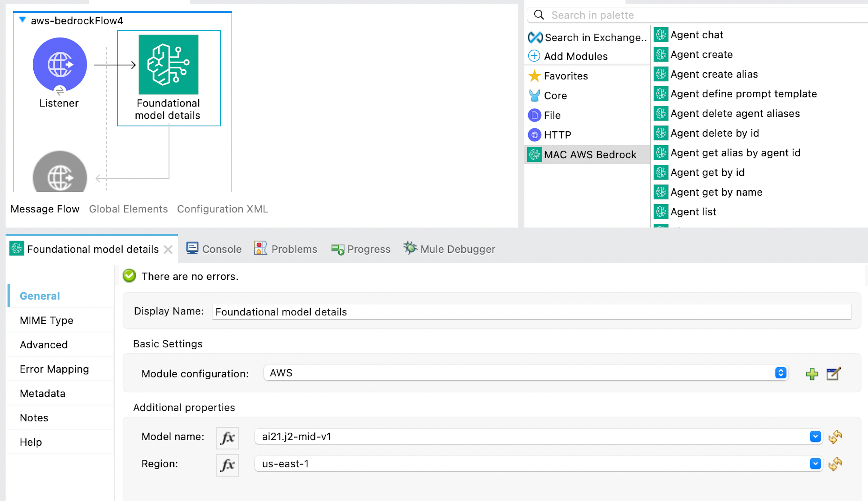Click the no errors green check status
Screen dimensions: 868x501
click(x=129, y=276)
